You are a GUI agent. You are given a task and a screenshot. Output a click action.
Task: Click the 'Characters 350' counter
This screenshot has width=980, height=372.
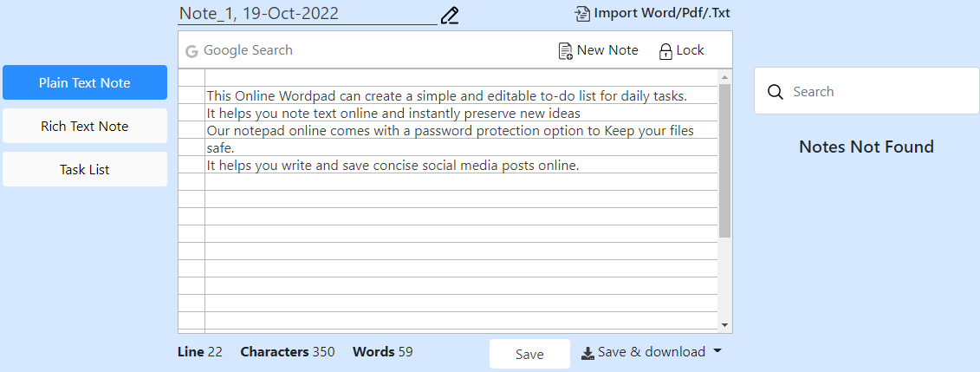click(288, 352)
